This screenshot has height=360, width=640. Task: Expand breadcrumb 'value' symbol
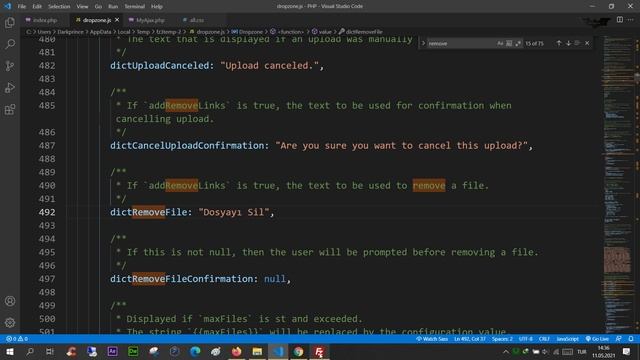pos(322,31)
